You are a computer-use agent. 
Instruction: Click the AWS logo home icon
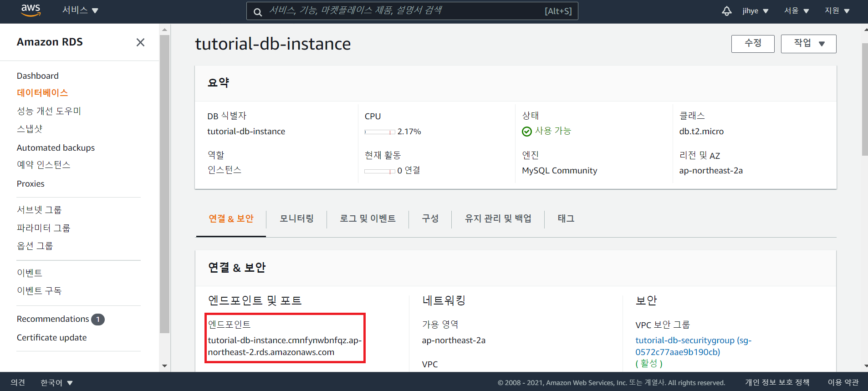tap(31, 10)
